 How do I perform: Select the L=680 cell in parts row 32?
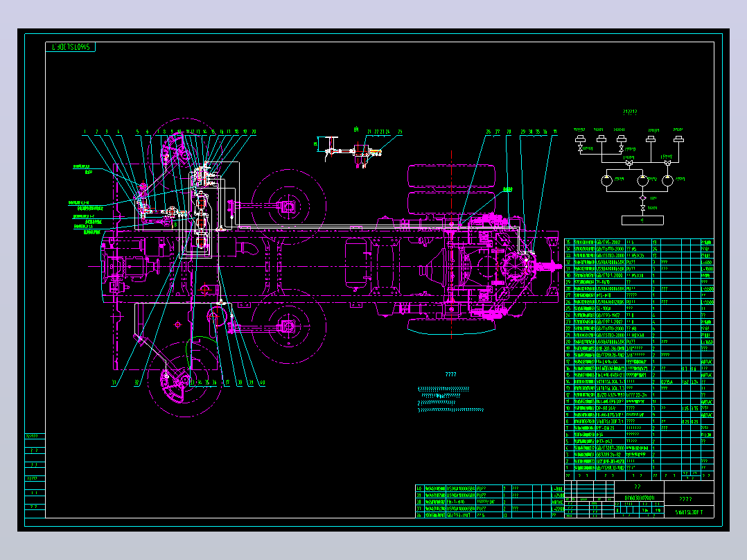(707, 262)
